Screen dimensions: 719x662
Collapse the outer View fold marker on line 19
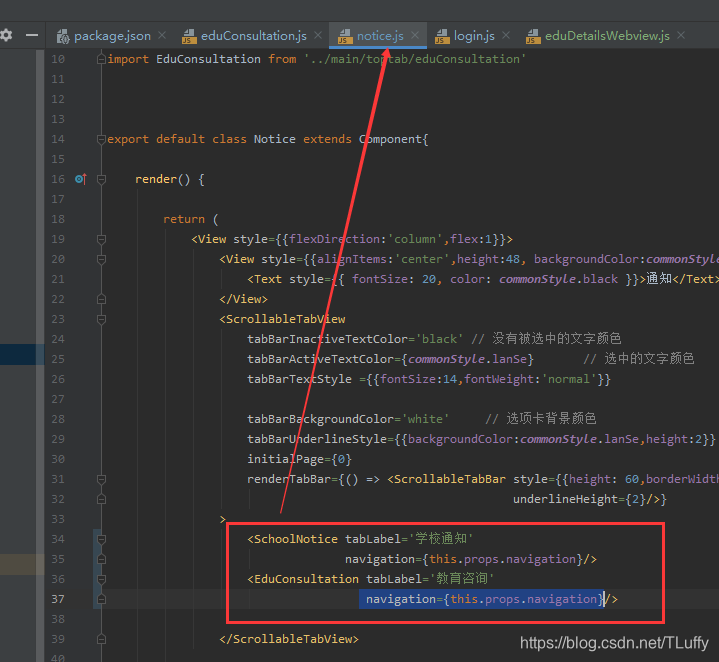click(101, 239)
